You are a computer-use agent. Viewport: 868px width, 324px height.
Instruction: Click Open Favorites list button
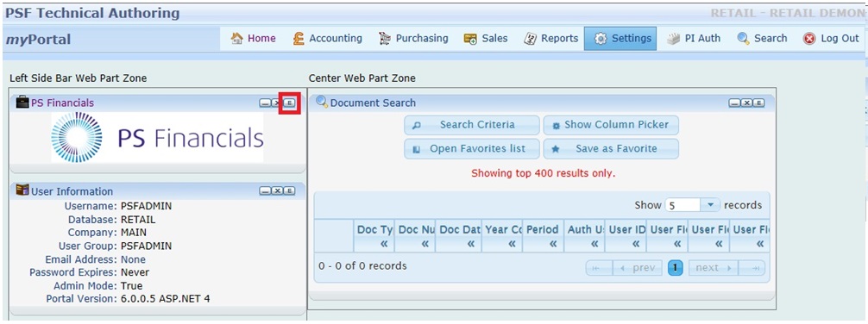[x=472, y=149]
